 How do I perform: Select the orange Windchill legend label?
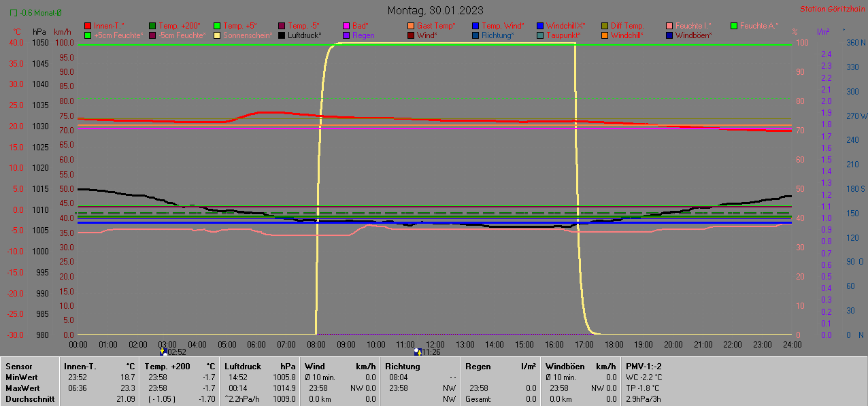pyautogui.click(x=627, y=35)
